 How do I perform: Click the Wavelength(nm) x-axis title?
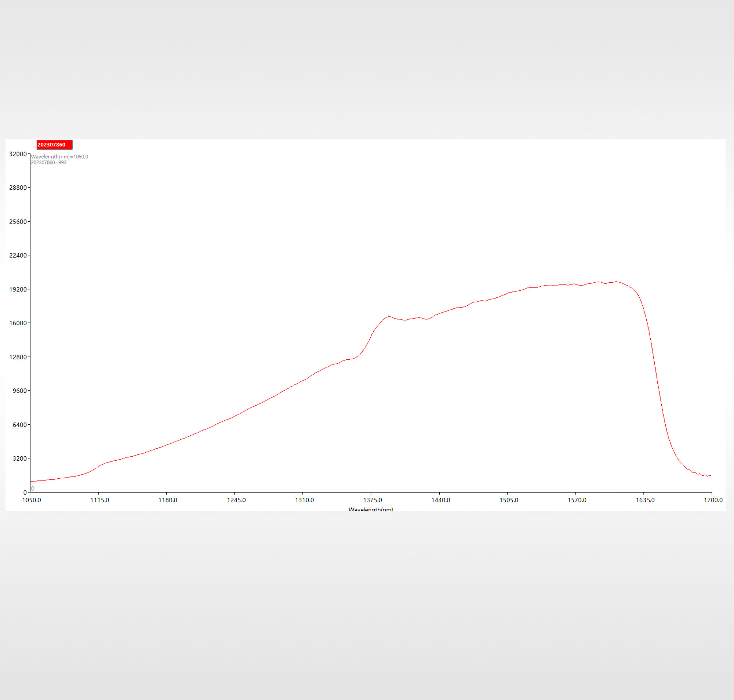coord(370,509)
